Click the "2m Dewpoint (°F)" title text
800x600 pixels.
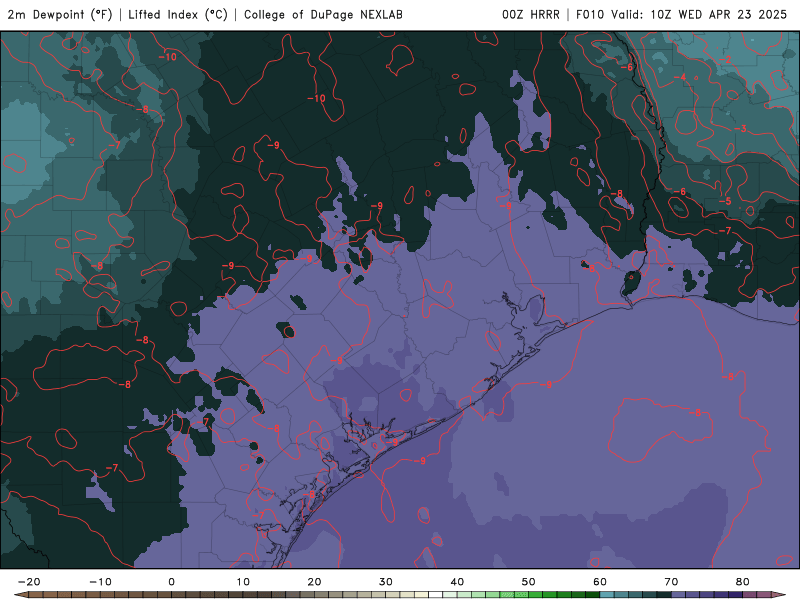pos(60,15)
